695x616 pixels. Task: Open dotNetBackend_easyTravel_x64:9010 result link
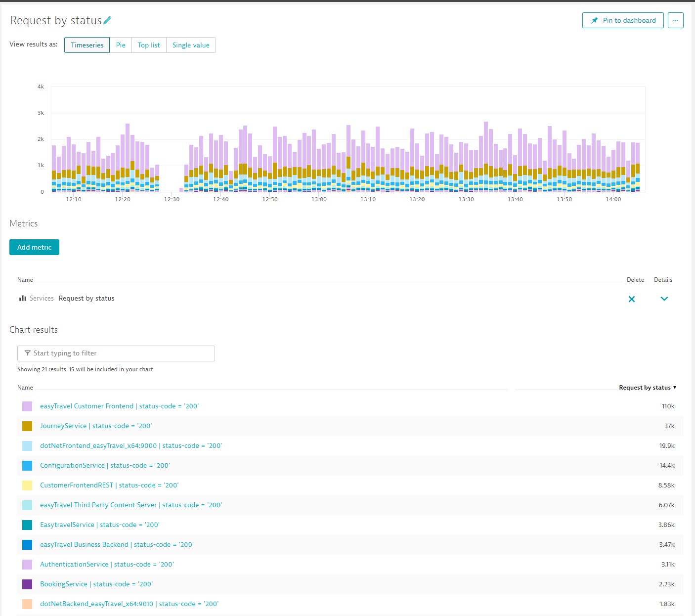pos(129,604)
